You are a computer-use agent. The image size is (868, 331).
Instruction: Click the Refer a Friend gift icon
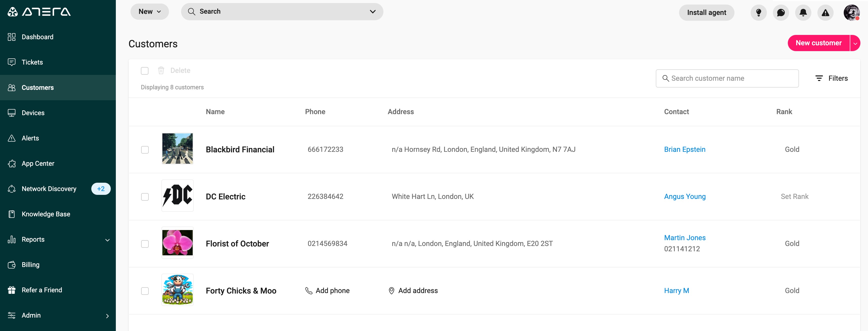point(12,290)
